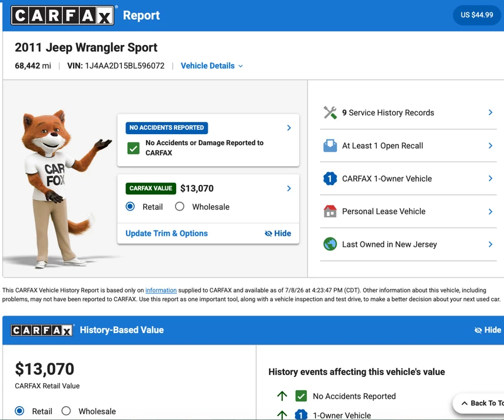Expand the Vehicle Details dropdown

pos(212,66)
